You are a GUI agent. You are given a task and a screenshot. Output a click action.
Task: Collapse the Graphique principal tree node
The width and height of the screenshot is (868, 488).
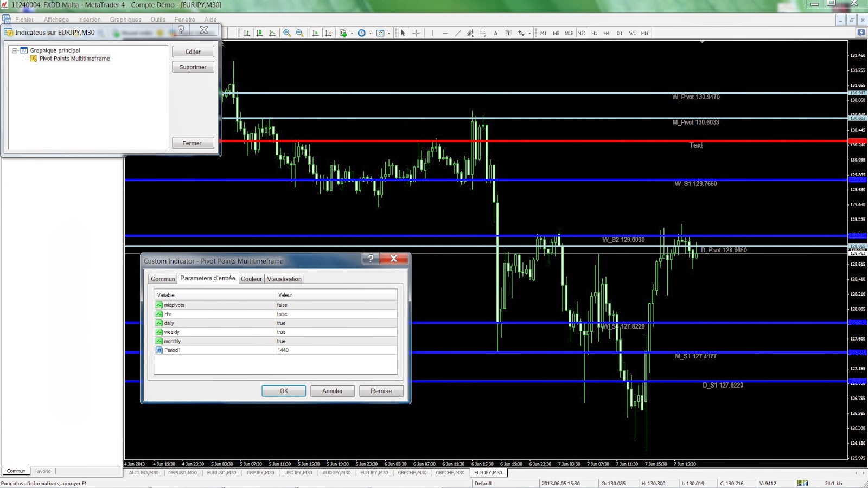tap(15, 50)
